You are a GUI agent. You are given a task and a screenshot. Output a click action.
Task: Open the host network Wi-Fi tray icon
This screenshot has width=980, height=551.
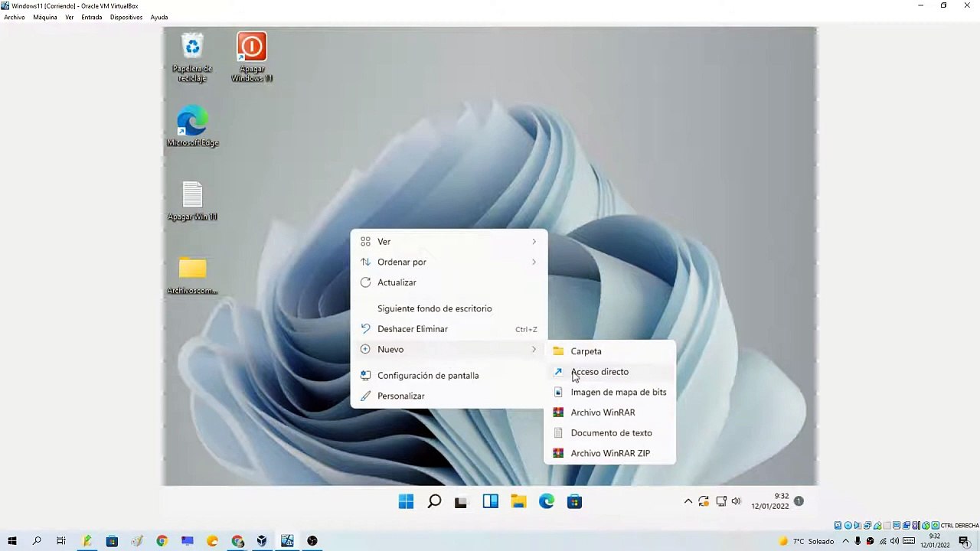pyautogui.click(x=883, y=541)
